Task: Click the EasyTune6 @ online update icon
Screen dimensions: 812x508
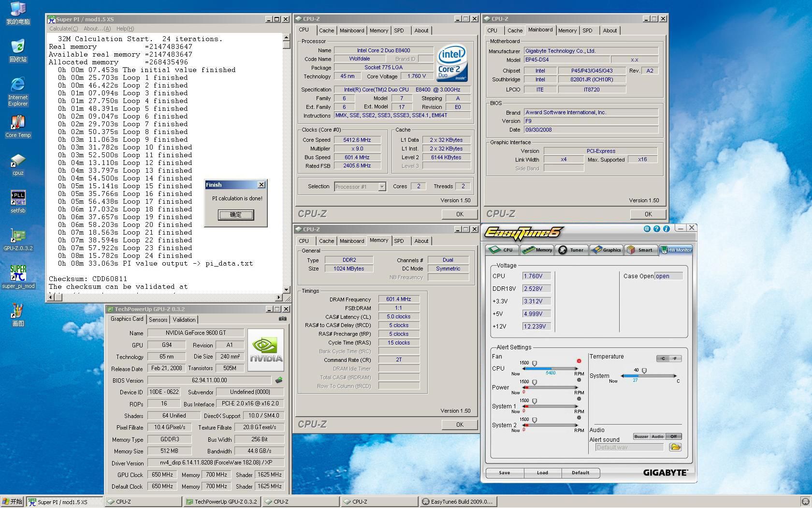Action: coord(647,229)
